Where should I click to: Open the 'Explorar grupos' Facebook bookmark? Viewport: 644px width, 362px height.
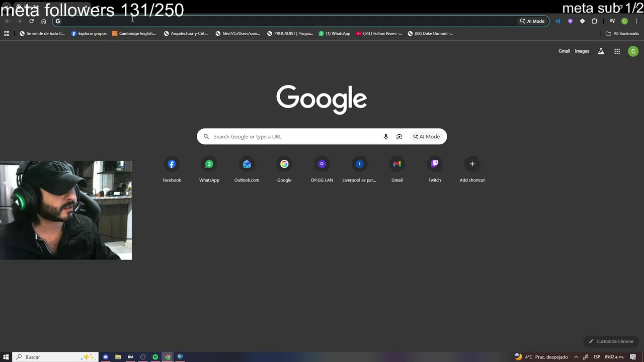pos(89,34)
